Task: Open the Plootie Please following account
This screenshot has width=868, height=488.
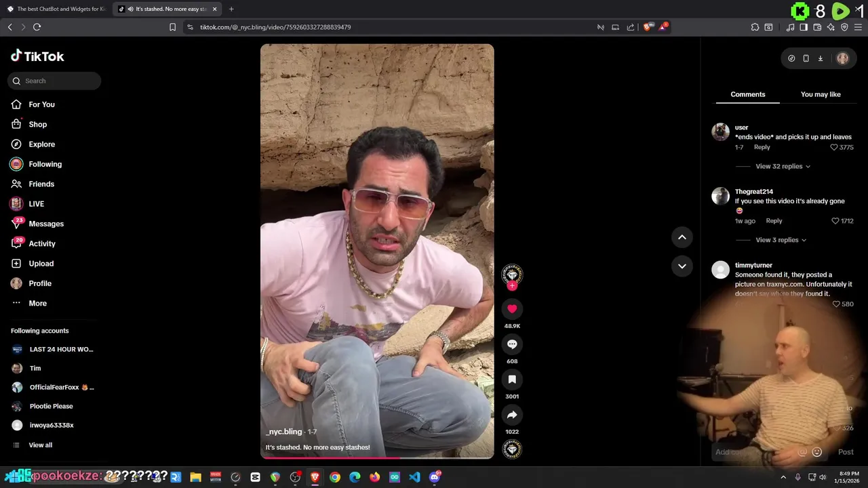Action: [42, 407]
